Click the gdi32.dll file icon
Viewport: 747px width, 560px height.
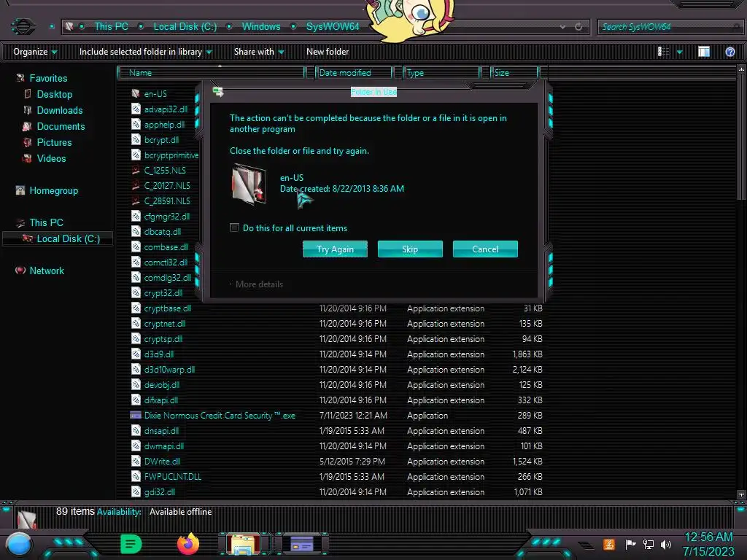[x=136, y=492]
